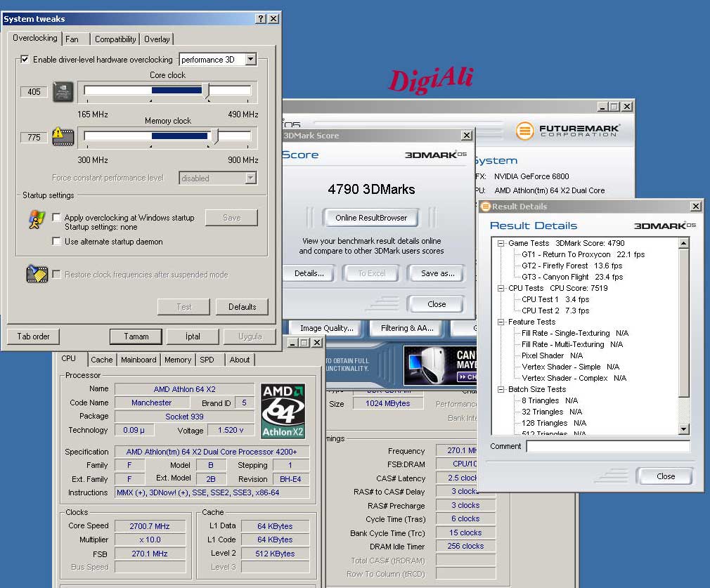Click the GPU chip icon beside Core clock
The height and width of the screenshot is (588, 710).
point(63,92)
